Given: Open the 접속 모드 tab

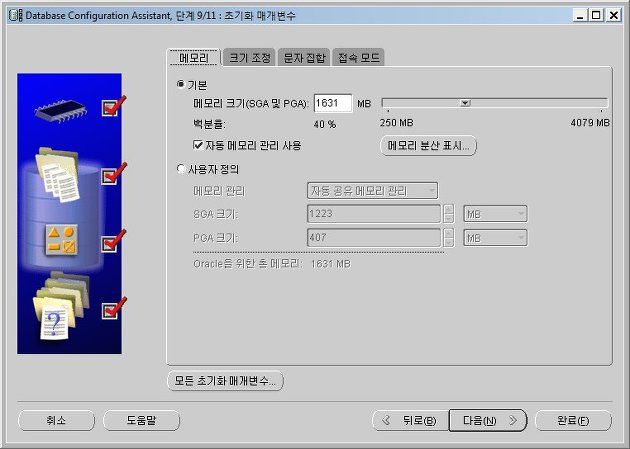Looking at the screenshot, I should coord(358,57).
